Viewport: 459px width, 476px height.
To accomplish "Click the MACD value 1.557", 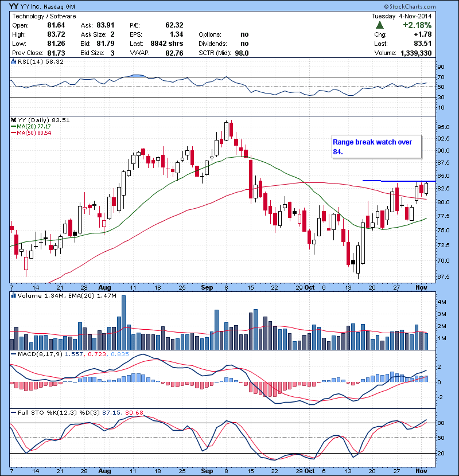I will tap(74, 354).
